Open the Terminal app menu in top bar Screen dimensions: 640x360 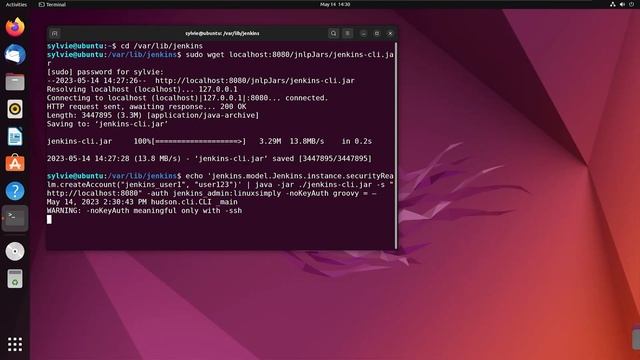[x=52, y=4]
